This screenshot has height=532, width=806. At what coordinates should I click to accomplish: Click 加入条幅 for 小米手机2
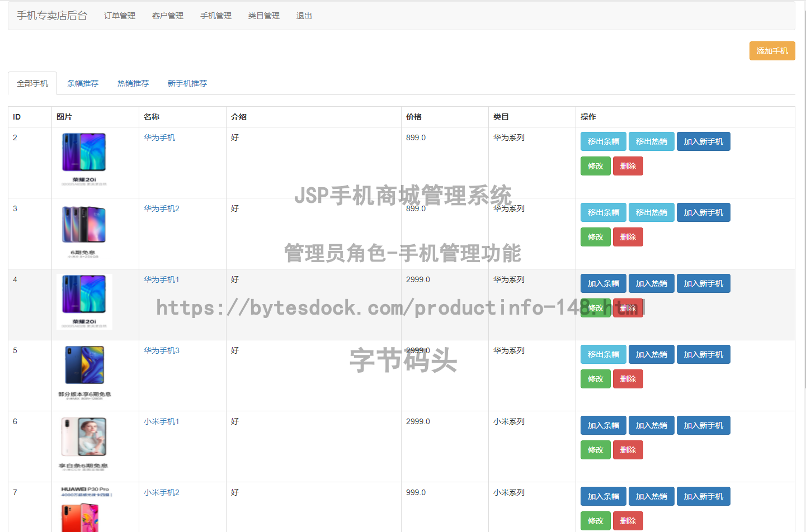coord(604,496)
